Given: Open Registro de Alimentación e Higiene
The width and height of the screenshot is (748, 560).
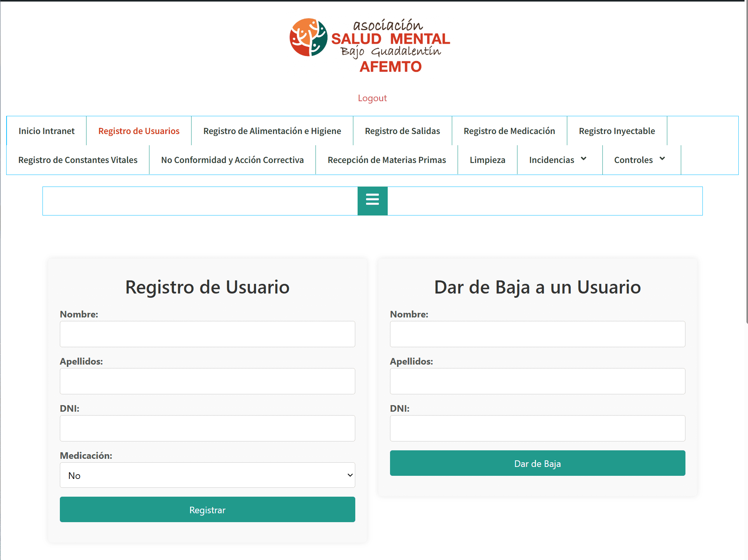Looking at the screenshot, I should pyautogui.click(x=272, y=131).
